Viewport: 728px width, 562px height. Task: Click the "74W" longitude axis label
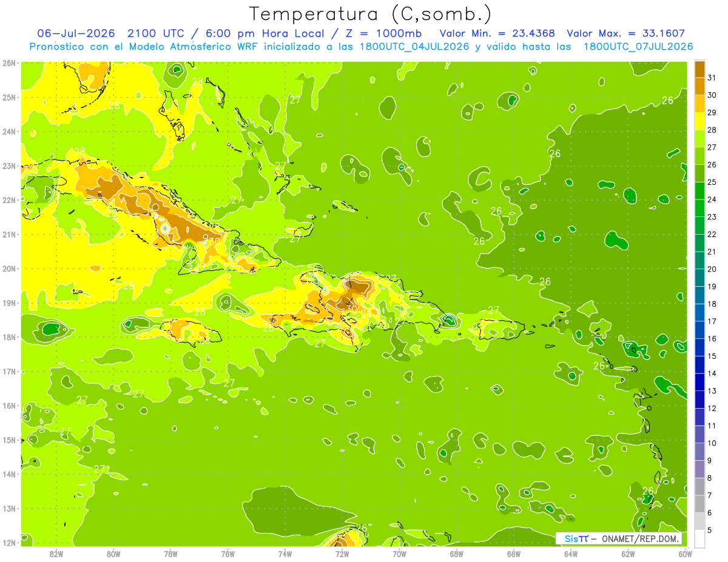point(285,554)
